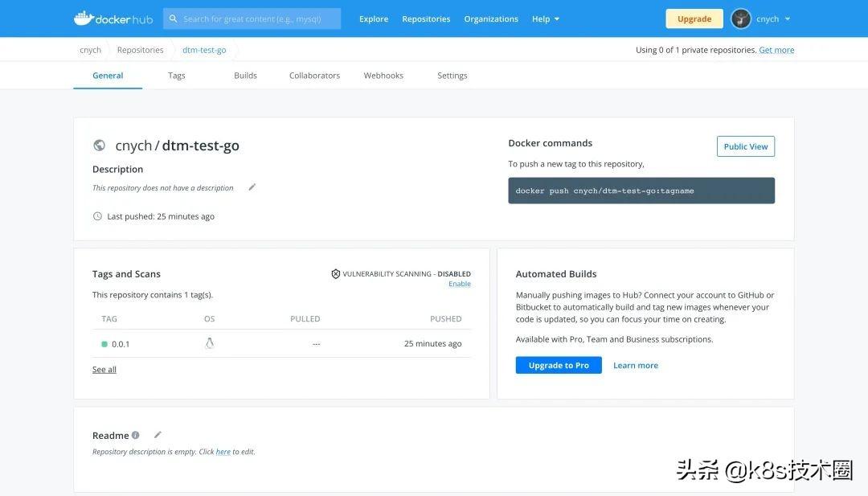868x496 pixels.
Task: Switch to the General tab
Action: [x=108, y=76]
